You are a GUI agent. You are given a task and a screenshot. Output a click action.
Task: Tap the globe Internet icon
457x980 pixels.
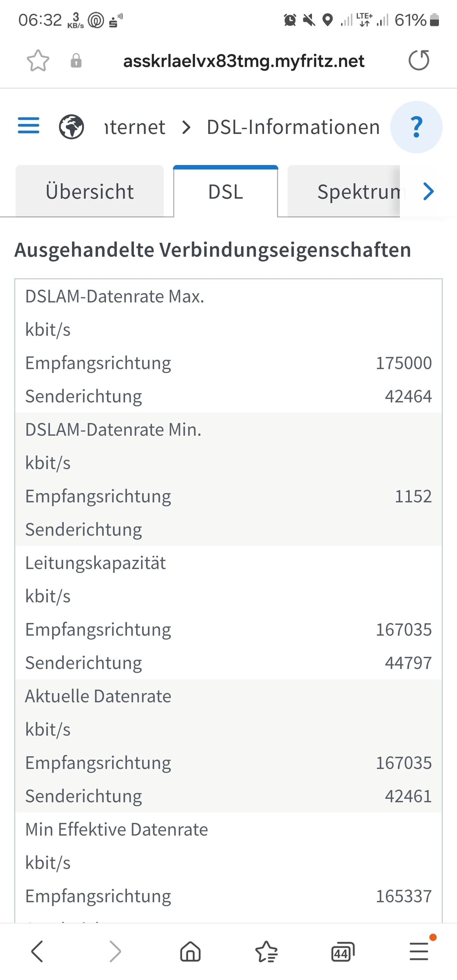click(71, 127)
